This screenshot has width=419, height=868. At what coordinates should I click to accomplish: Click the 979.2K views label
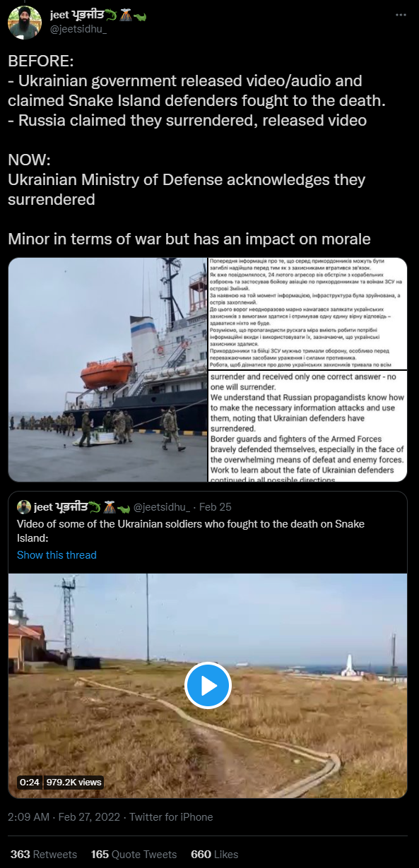(73, 782)
